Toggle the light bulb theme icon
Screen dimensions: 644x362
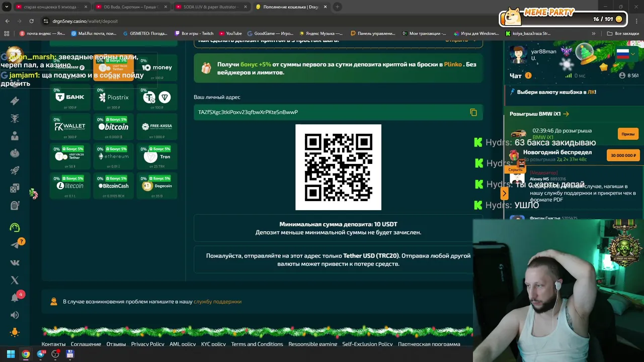pyautogui.click(x=15, y=332)
